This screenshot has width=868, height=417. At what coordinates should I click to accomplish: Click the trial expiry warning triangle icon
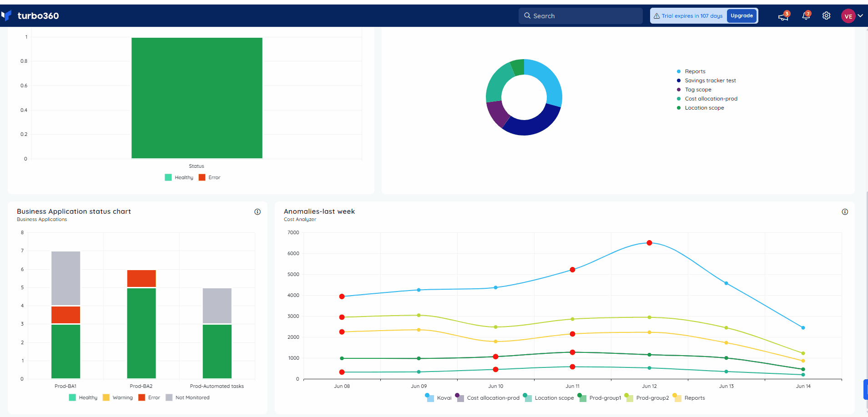pos(657,16)
